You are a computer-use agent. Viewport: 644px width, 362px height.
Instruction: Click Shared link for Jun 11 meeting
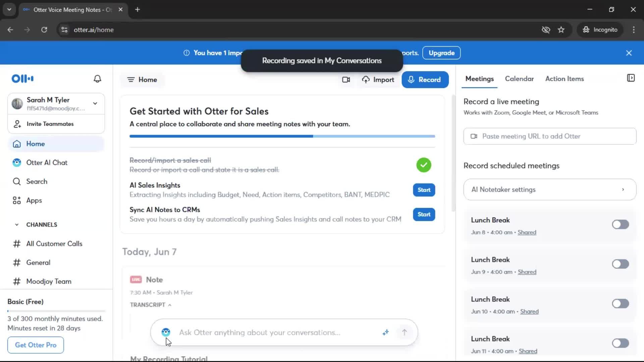click(x=528, y=351)
